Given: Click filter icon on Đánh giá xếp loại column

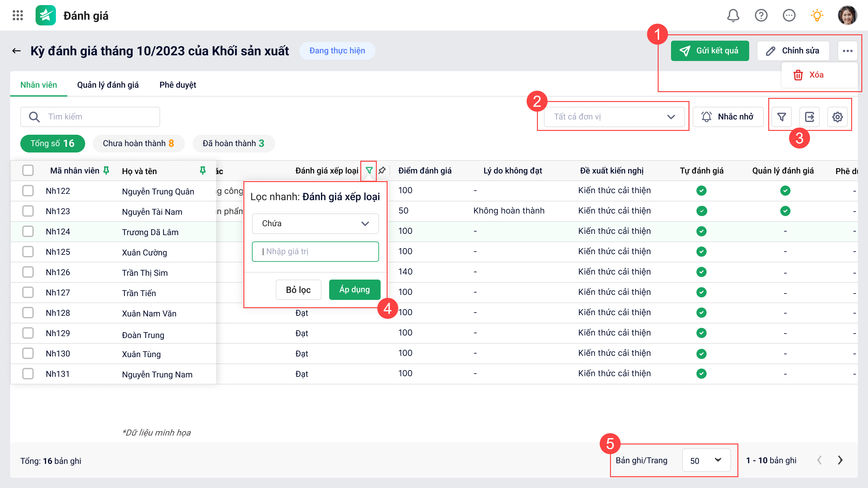Looking at the screenshot, I should click(x=369, y=171).
